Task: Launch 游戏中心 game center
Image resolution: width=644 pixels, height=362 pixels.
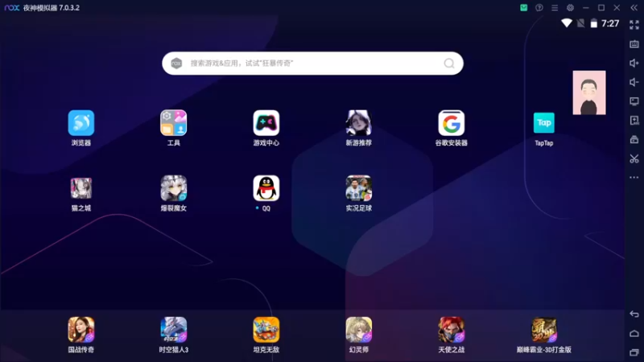Action: (x=266, y=123)
